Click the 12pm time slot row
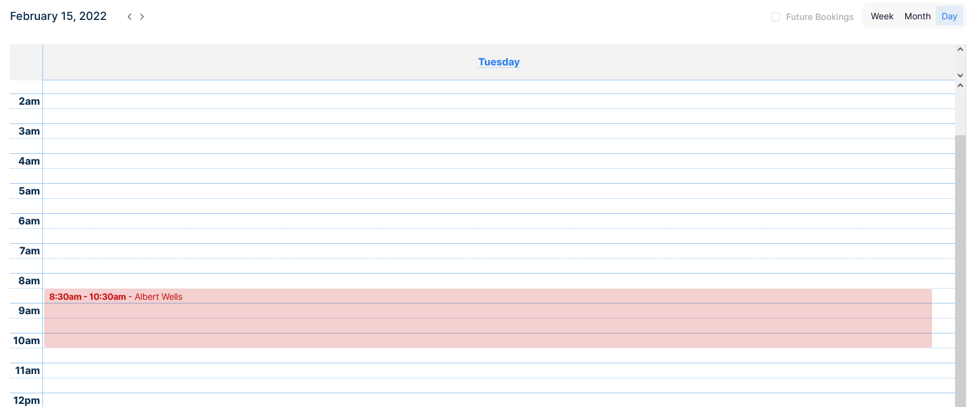Viewport: 980px width, 407px height. pyautogui.click(x=499, y=400)
